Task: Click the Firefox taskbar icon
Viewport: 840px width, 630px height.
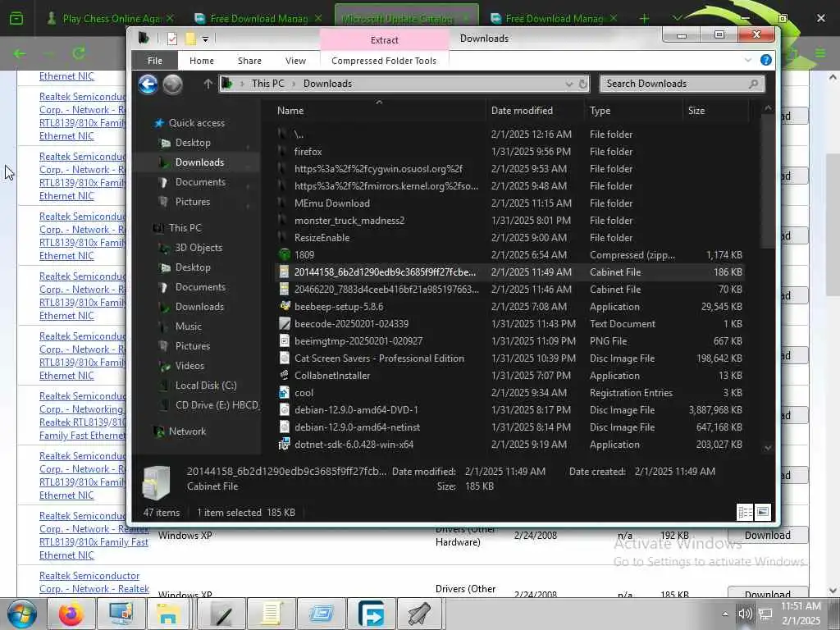Action: [71, 614]
